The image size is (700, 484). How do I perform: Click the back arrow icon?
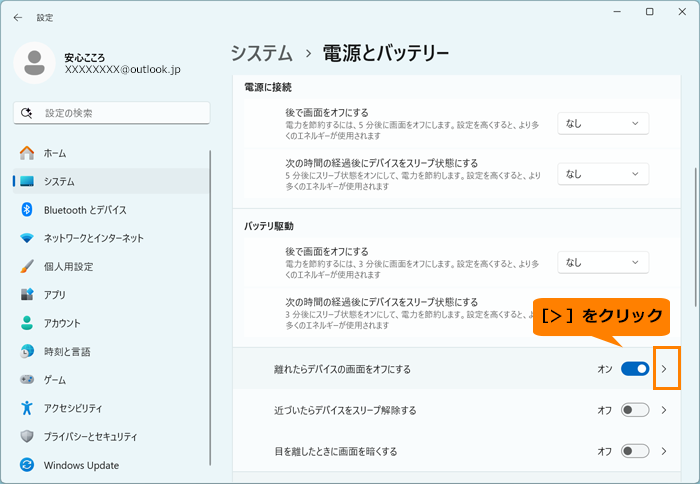click(x=18, y=17)
